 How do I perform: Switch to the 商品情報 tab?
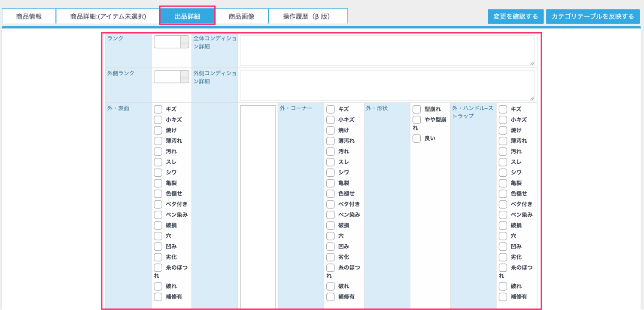[x=29, y=16]
